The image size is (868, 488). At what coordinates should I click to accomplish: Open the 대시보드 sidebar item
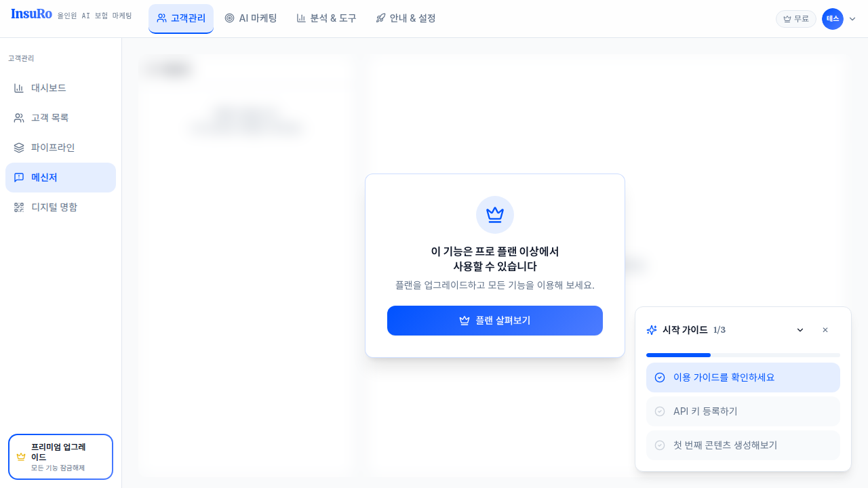(x=60, y=88)
